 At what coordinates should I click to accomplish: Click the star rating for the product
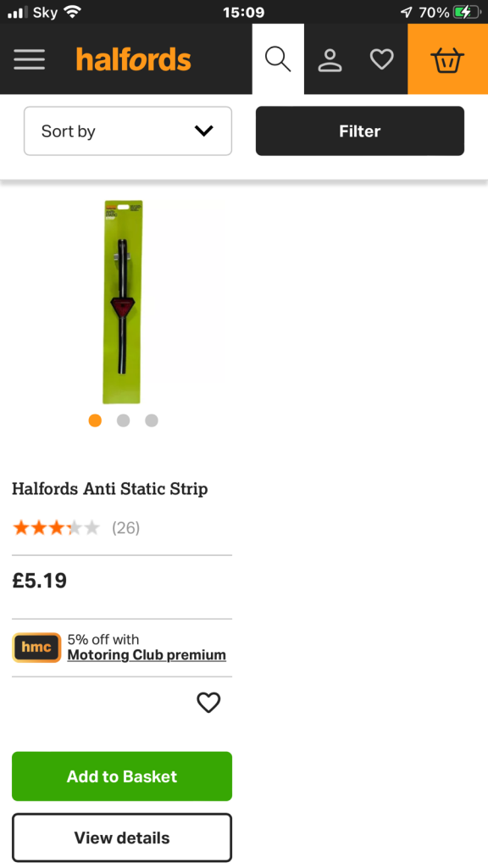(56, 527)
